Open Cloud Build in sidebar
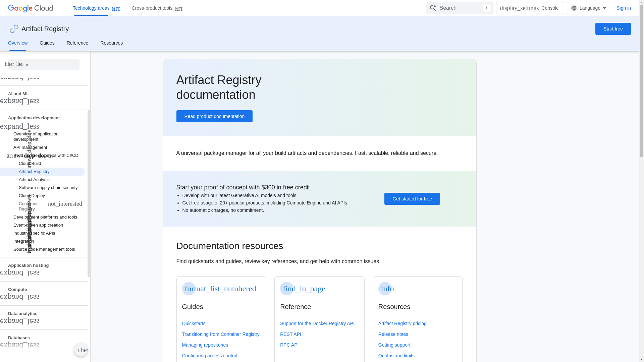Screen dimensions: 644x362 (x=30, y=164)
